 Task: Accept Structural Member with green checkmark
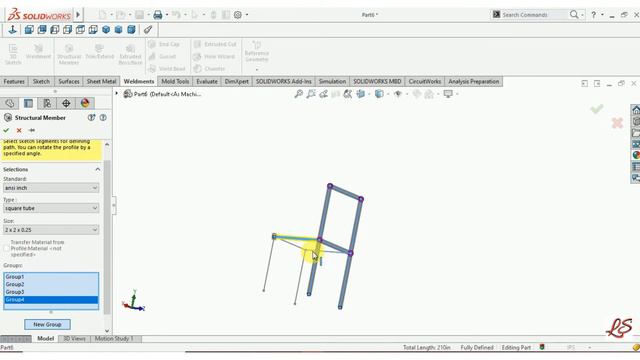(x=6, y=130)
